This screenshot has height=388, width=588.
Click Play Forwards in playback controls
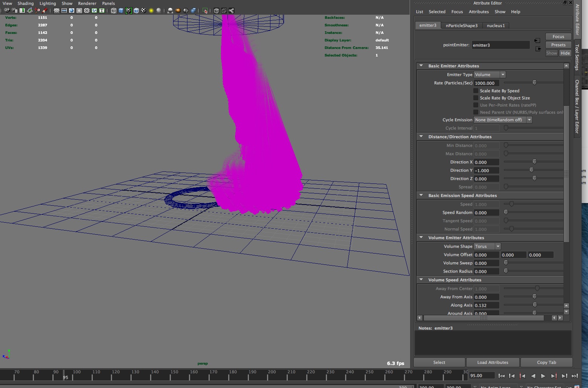(x=543, y=376)
